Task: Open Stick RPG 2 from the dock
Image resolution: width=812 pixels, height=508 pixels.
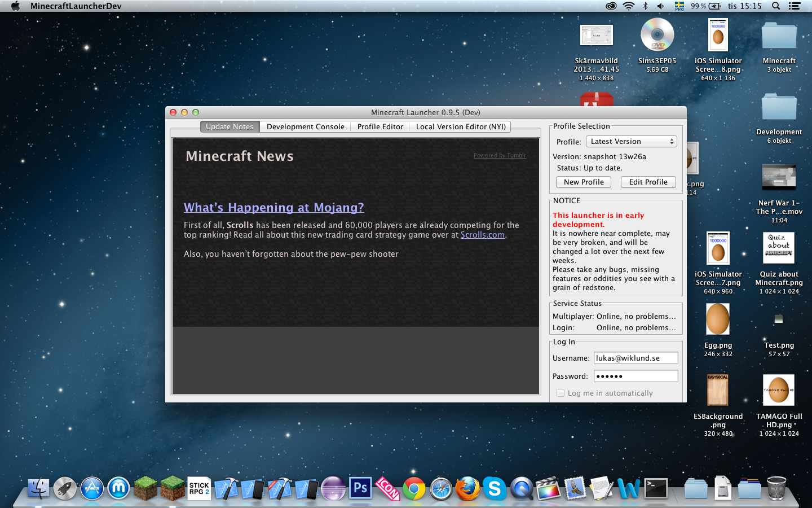Action: coord(199,489)
